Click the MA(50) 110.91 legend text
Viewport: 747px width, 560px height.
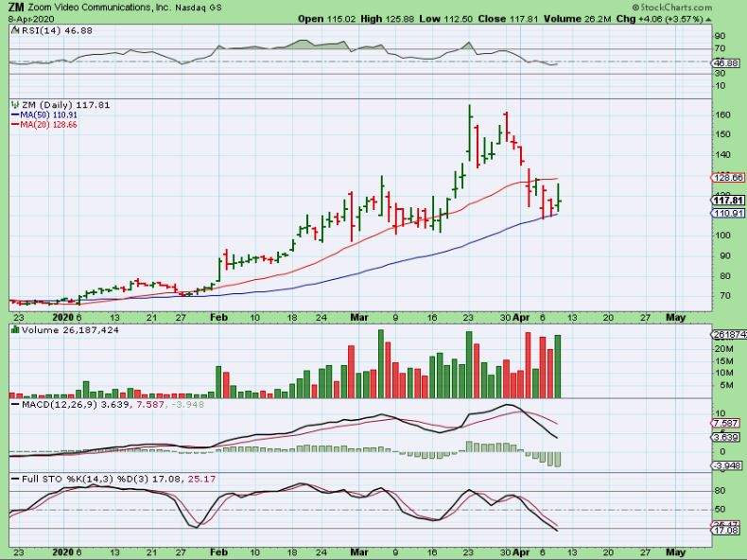[48, 114]
